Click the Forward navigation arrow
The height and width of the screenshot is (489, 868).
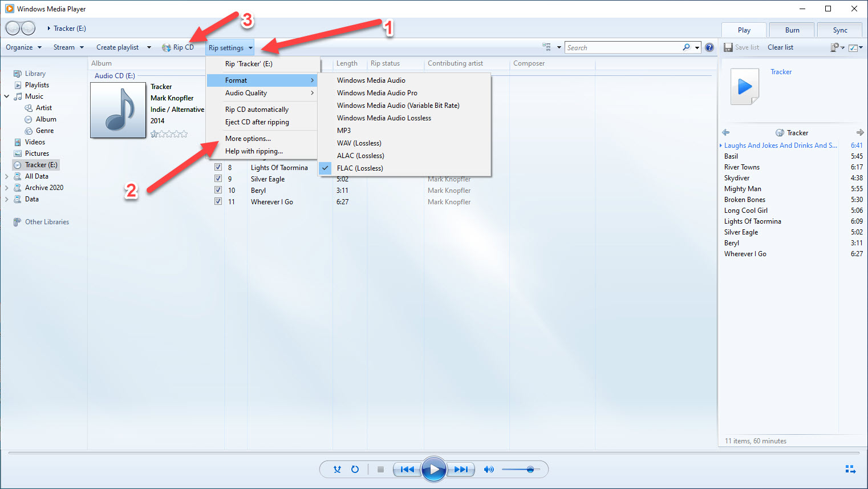[x=28, y=28]
